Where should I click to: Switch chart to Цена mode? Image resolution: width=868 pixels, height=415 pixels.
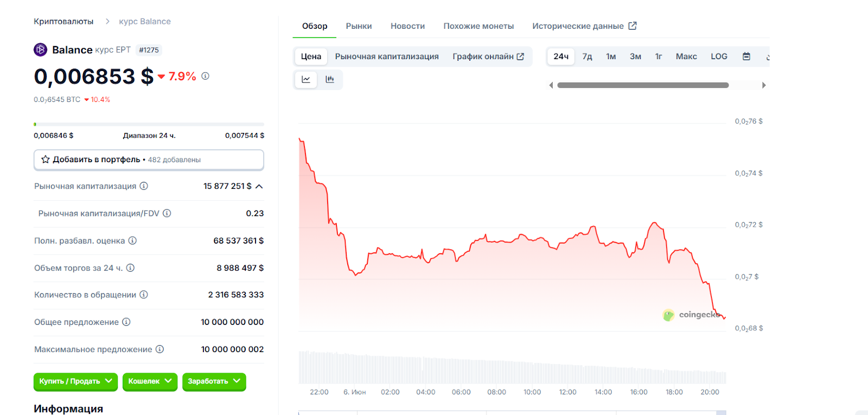tap(311, 56)
